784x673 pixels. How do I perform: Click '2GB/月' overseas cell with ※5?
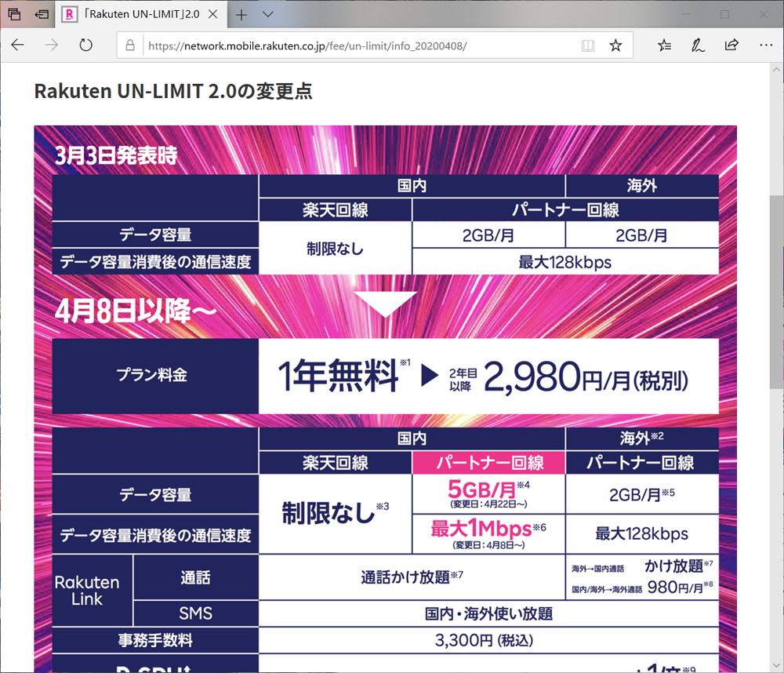pyautogui.click(x=642, y=494)
